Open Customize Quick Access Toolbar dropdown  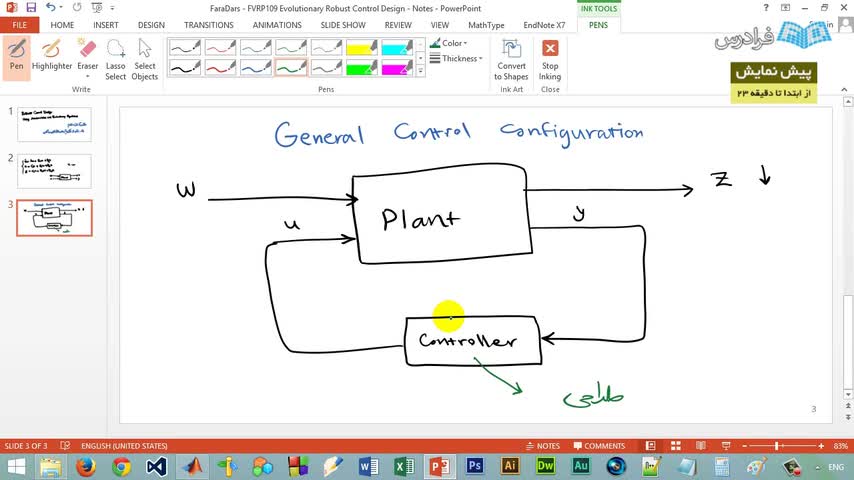[112, 8]
